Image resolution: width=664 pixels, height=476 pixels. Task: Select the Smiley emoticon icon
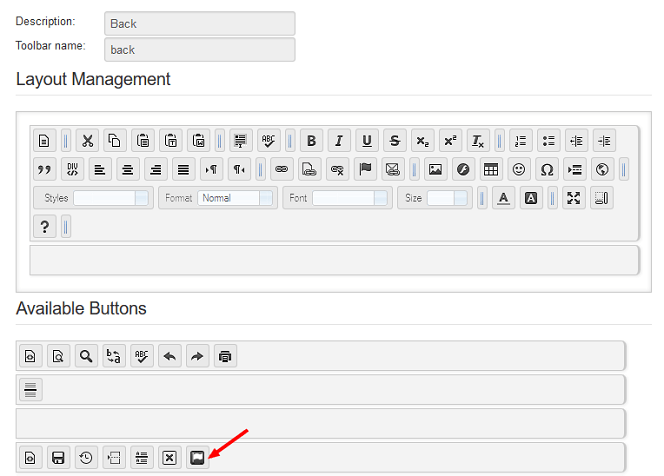pos(518,169)
